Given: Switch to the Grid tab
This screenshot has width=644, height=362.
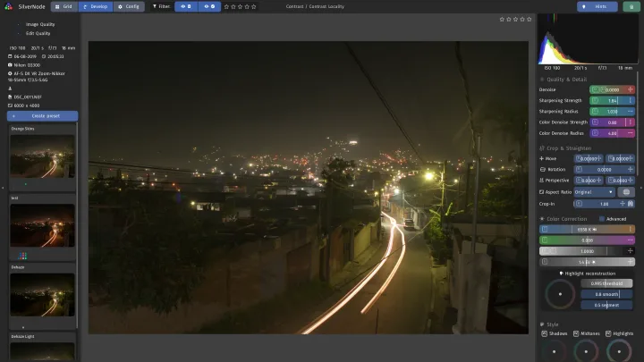Looking at the screenshot, I should 64,6.
